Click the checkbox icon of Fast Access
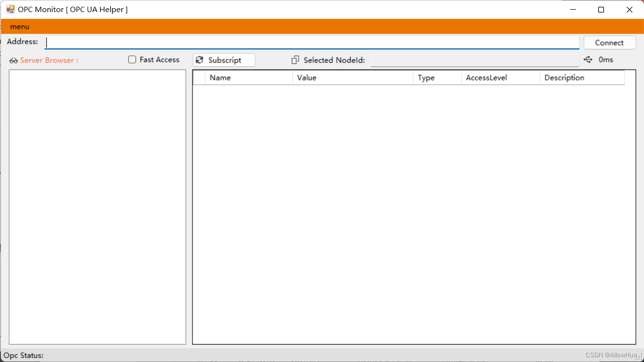The height and width of the screenshot is (362, 644). tap(132, 59)
